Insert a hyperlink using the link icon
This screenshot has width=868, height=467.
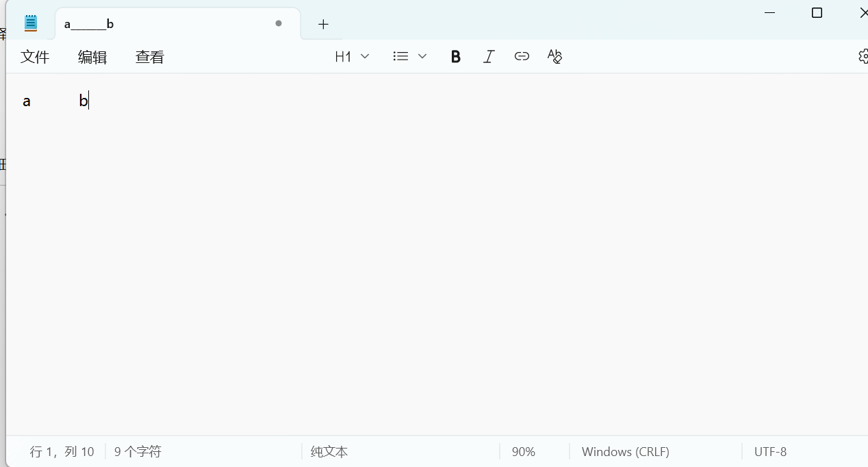pos(522,56)
